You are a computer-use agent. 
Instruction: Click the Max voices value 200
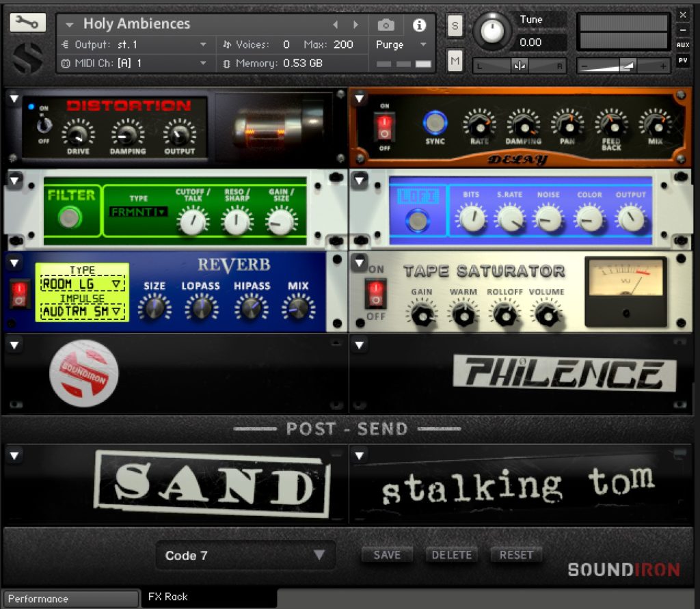coord(343,44)
